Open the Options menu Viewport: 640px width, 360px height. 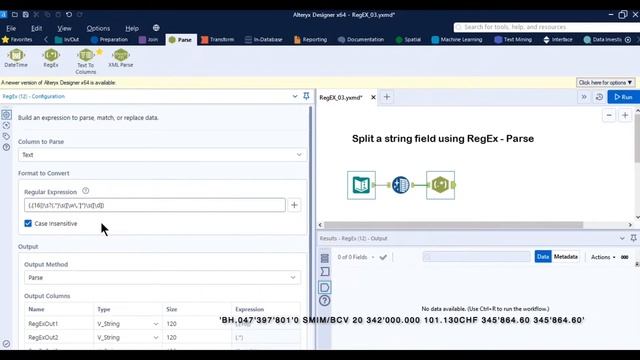[x=98, y=28]
